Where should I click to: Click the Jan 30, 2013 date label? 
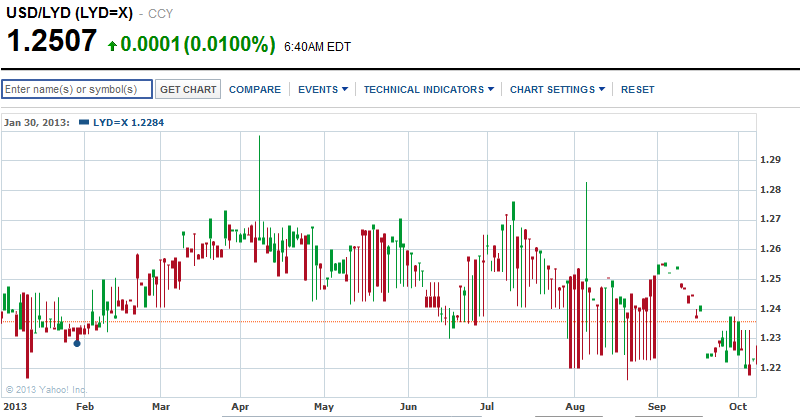tap(37, 122)
